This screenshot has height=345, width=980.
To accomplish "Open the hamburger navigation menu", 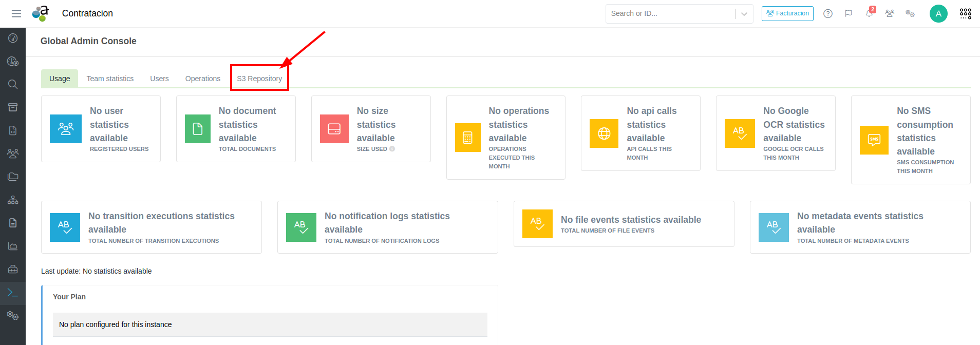I will 16,13.
